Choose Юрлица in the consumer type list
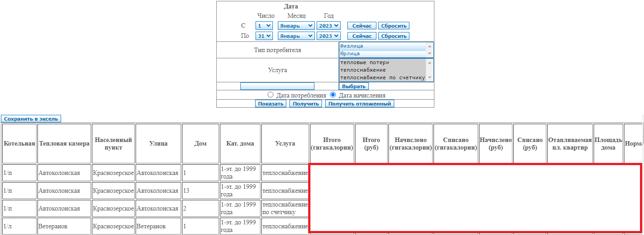This screenshot has height=235, width=644. [382, 53]
